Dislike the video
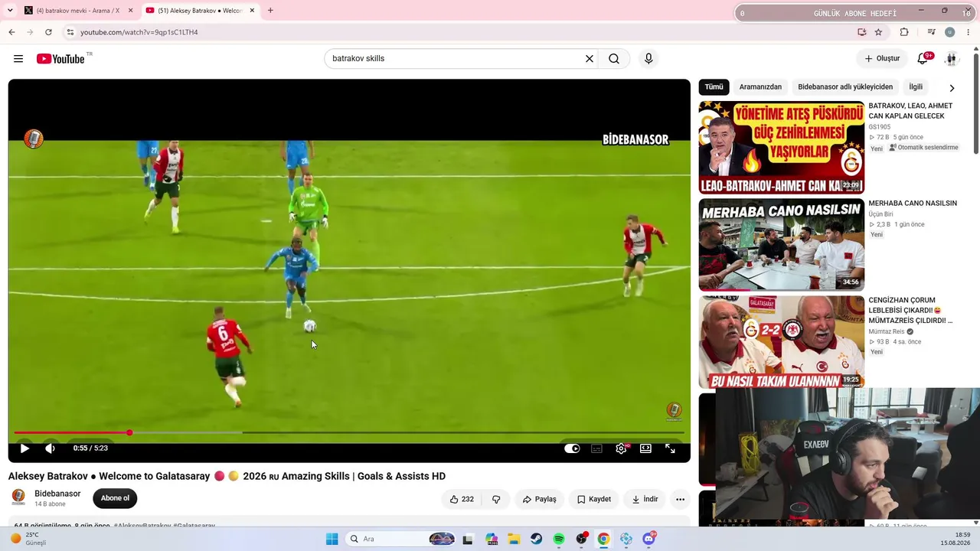 (496, 499)
